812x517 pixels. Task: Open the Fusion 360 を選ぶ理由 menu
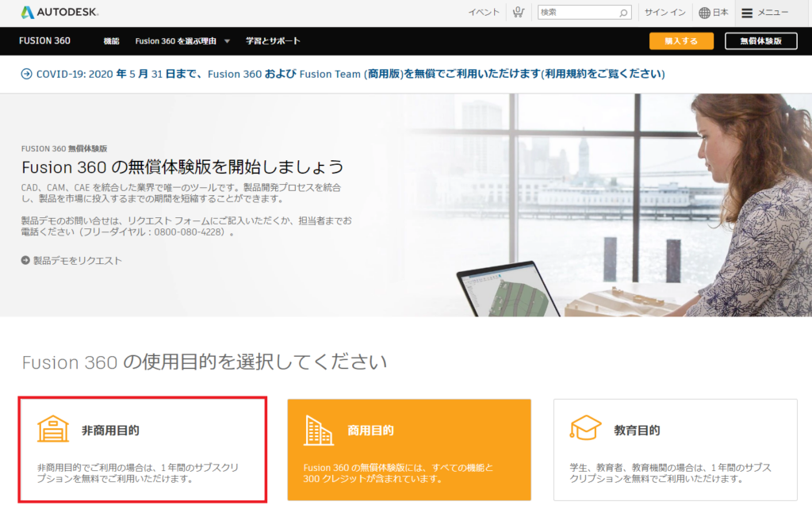[175, 41]
